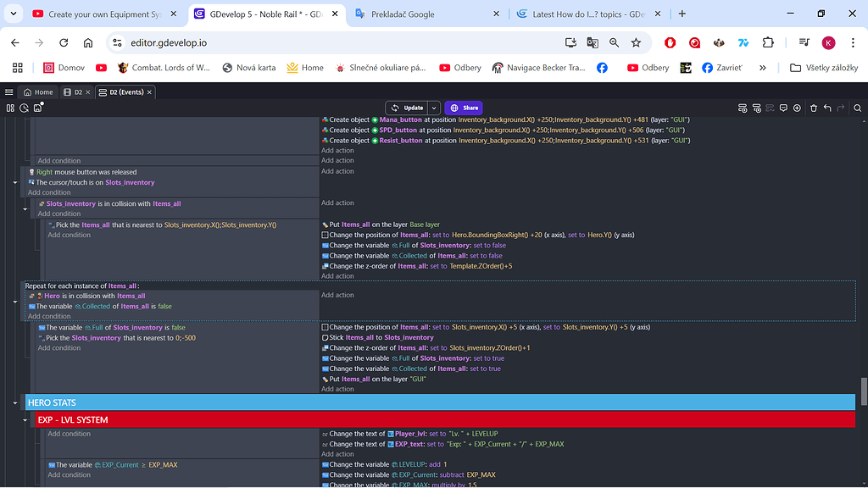The image size is (868, 488).
Task: Click the Update preview button
Action: pos(408,108)
